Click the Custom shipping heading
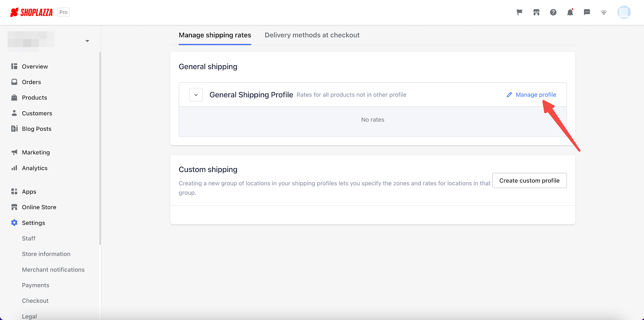Viewport: 644px width, 320px height. pyautogui.click(x=208, y=170)
